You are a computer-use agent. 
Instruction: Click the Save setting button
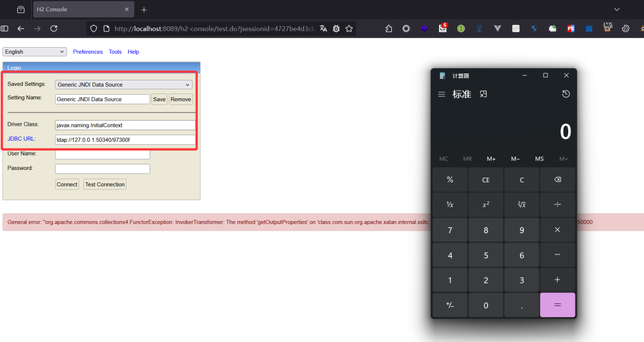tap(159, 100)
